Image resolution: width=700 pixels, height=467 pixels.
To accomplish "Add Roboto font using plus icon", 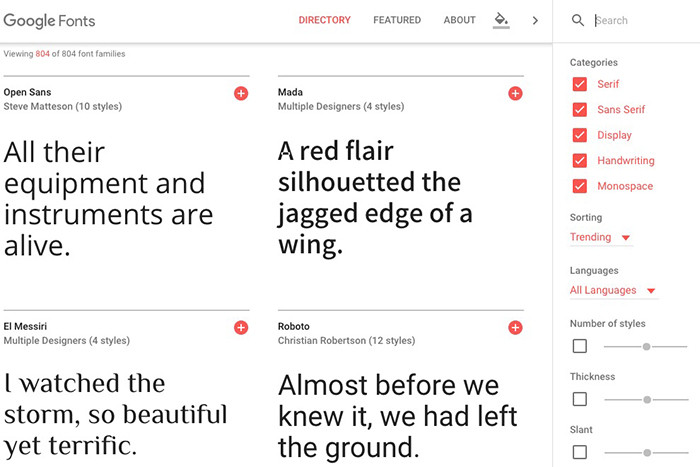I will pos(515,327).
